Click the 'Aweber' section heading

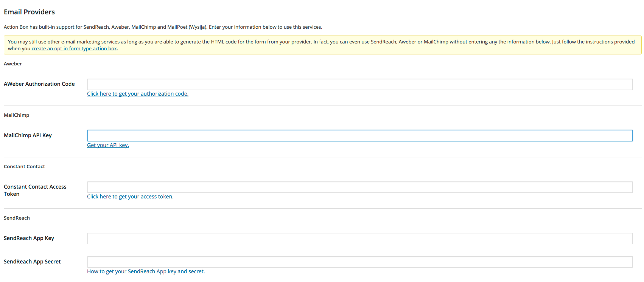pos(13,64)
